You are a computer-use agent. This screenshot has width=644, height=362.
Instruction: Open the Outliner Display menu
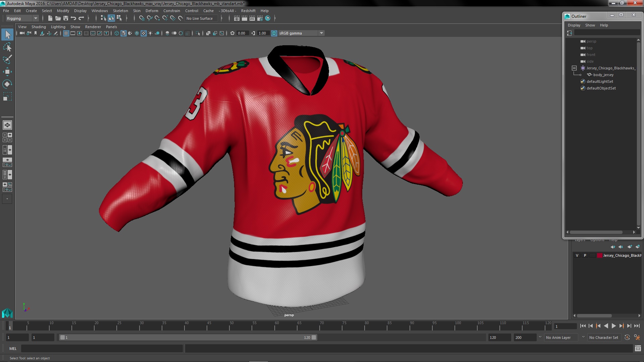[574, 25]
